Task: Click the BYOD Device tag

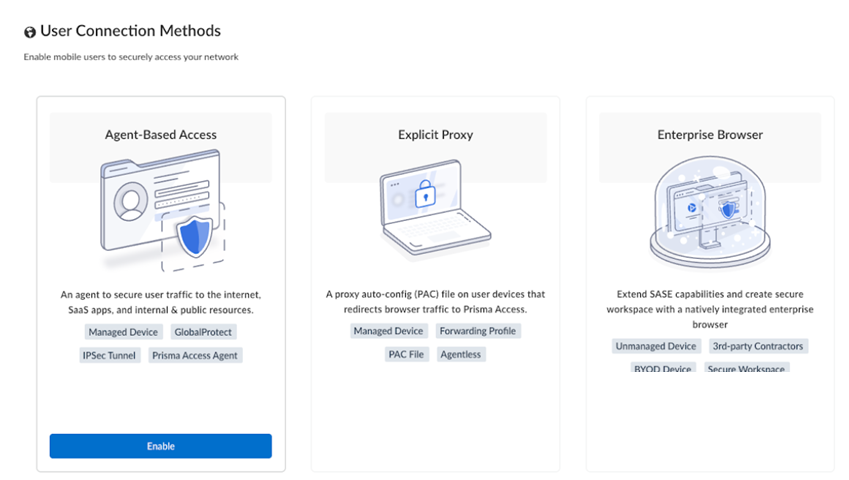Action: coord(662,368)
